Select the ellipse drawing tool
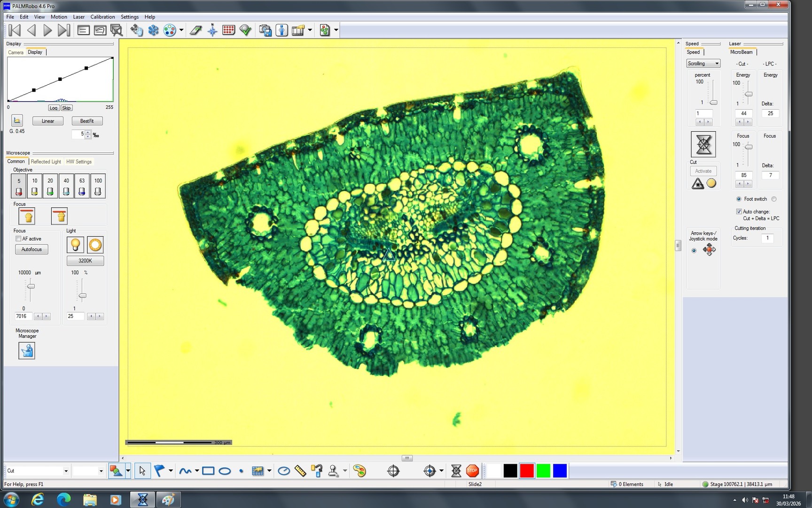 (x=225, y=470)
